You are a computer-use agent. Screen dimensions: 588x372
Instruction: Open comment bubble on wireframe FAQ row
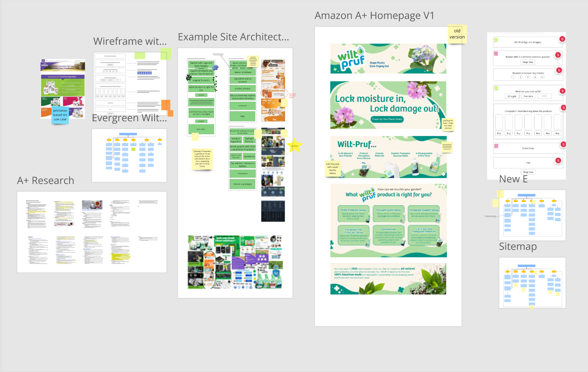tap(558, 161)
